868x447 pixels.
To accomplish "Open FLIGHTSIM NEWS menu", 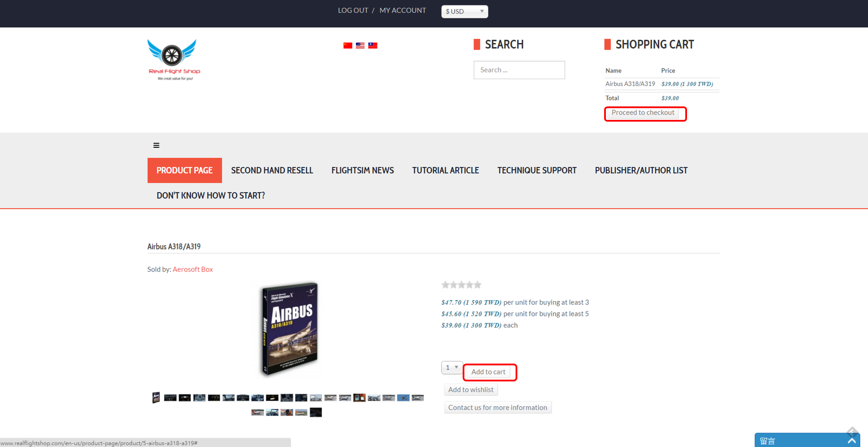I will (x=363, y=170).
